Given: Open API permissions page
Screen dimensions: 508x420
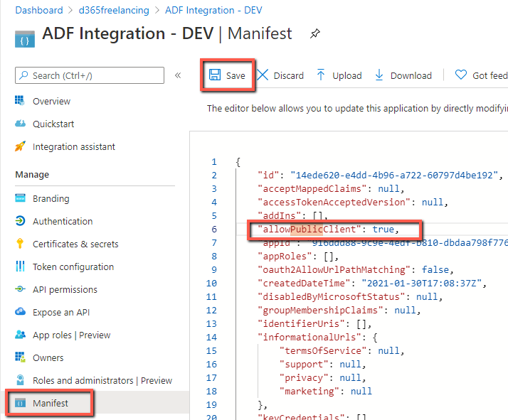Looking at the screenshot, I should tap(65, 290).
